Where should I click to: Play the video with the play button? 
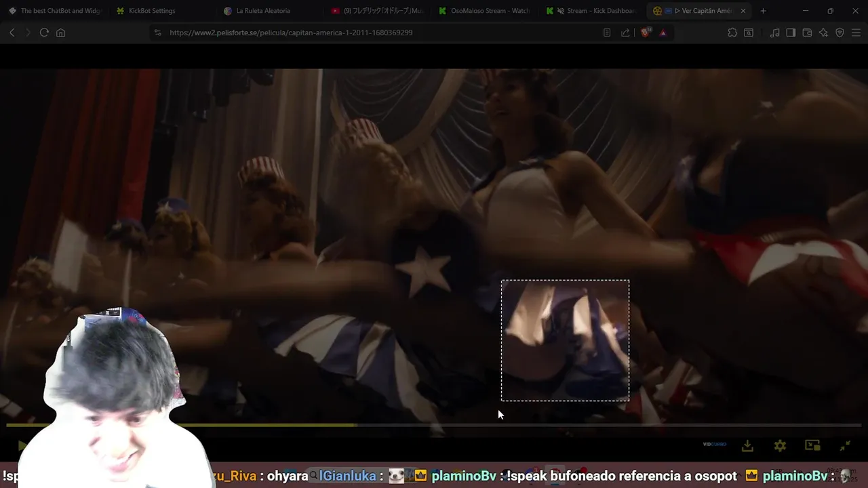point(22,445)
